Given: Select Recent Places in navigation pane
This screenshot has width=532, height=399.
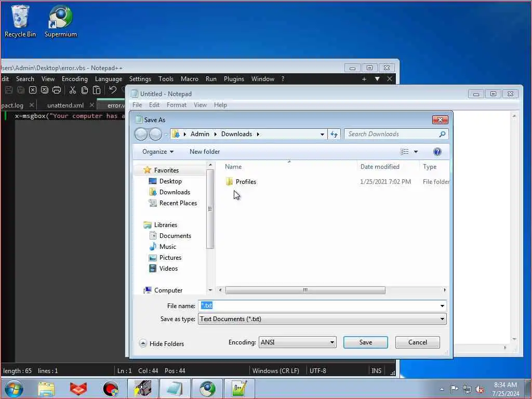Looking at the screenshot, I should tap(172, 203).
